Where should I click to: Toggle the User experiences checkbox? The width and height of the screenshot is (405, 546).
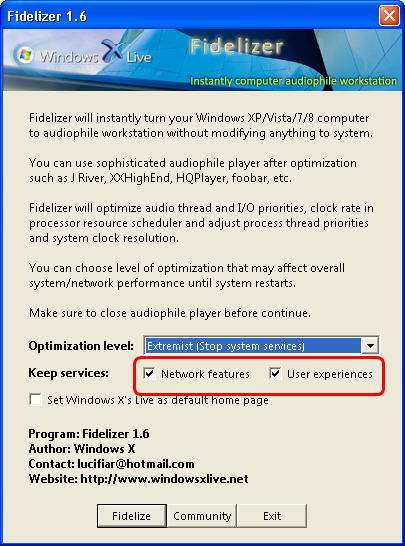pyautogui.click(x=275, y=374)
